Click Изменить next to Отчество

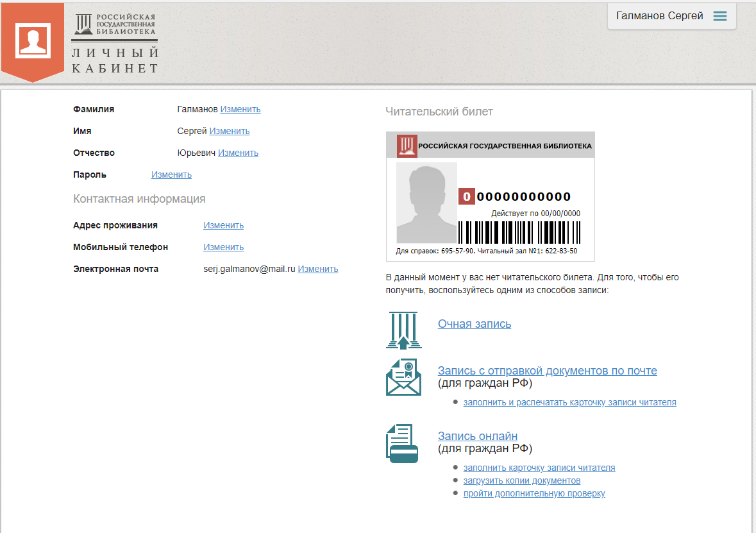coord(238,153)
